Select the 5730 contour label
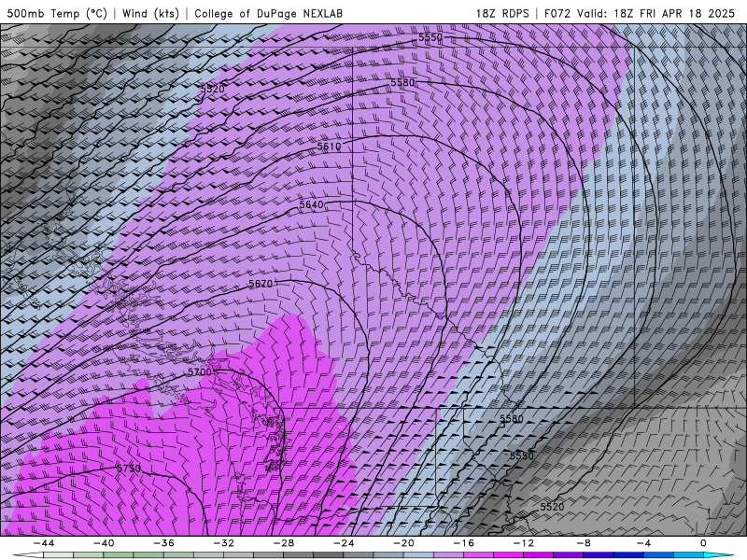 click(129, 469)
